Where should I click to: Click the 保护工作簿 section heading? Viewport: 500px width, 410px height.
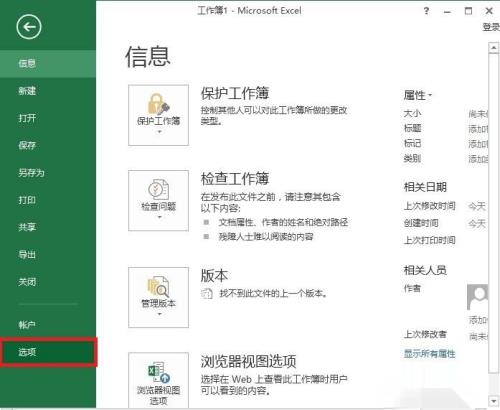(235, 93)
